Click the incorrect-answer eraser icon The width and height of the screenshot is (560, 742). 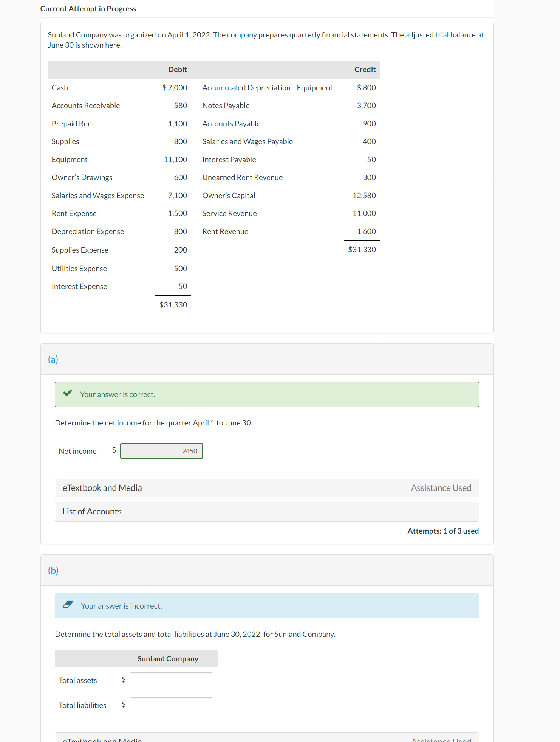(x=68, y=604)
